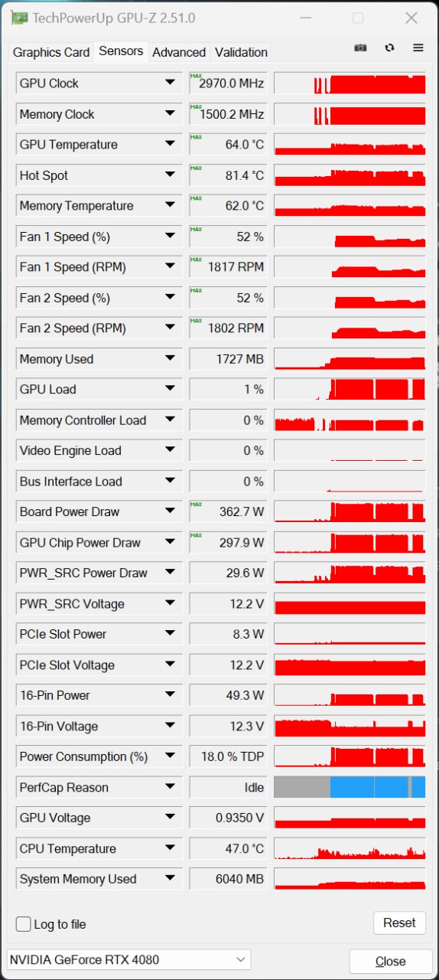
Task: Click the camera screenshot icon
Action: (x=361, y=47)
